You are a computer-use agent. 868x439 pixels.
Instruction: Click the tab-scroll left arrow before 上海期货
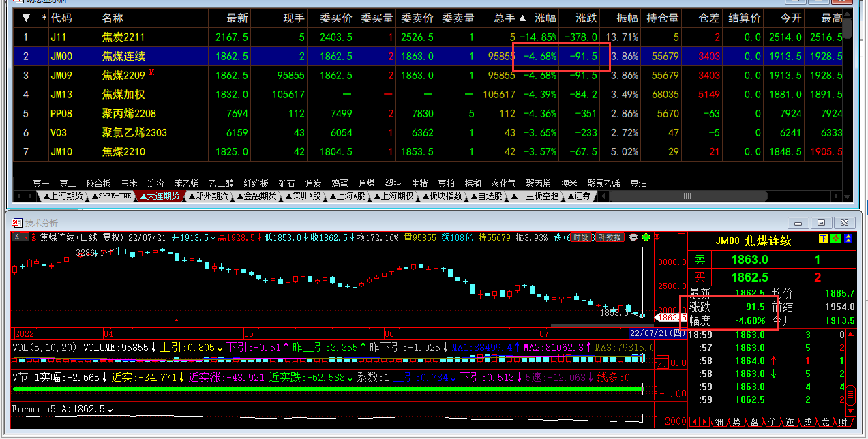click(x=20, y=196)
